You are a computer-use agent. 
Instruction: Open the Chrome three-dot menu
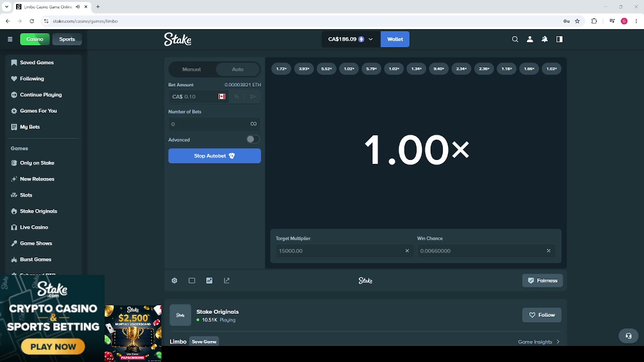click(635, 21)
